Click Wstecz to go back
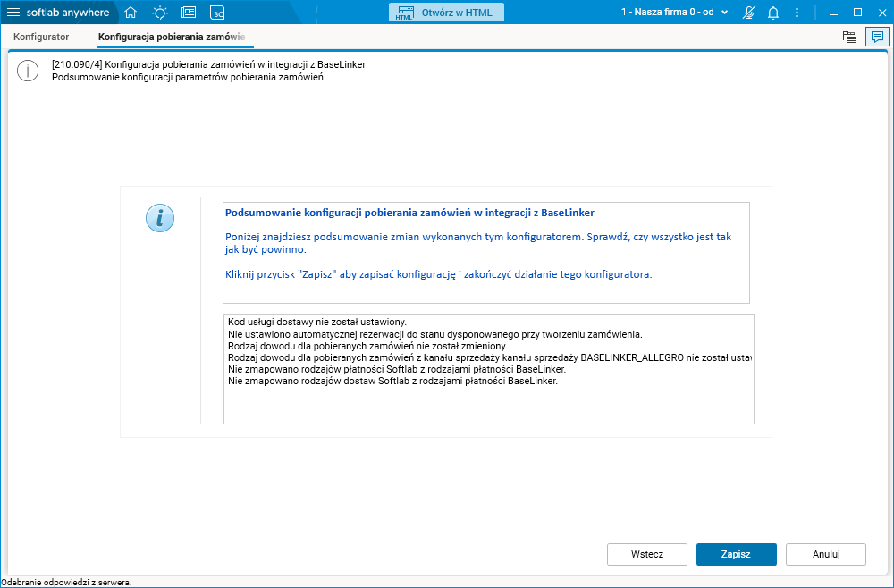This screenshot has height=588, width=894. coord(647,554)
